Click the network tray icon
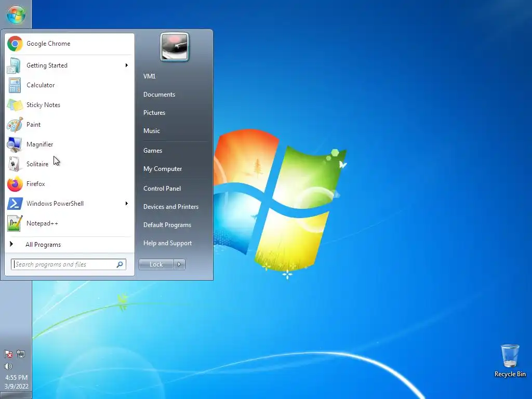The image size is (532, 399). pyautogui.click(x=21, y=354)
